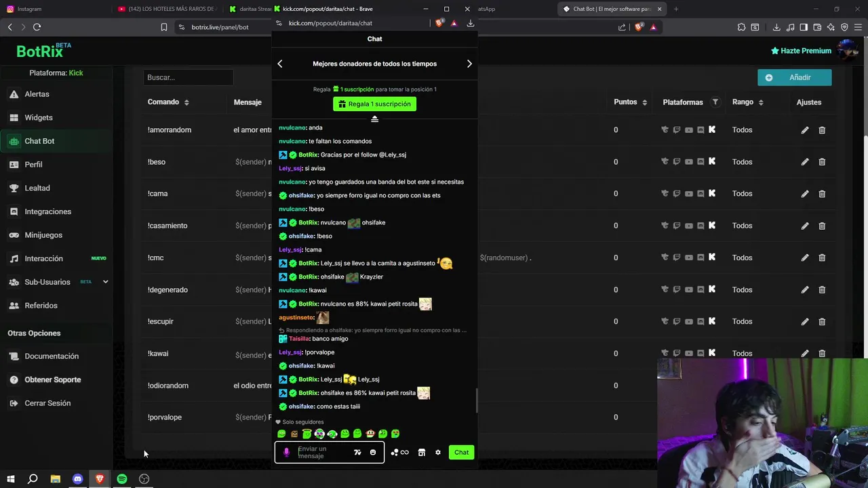Open the emoji picker in chat
The width and height of the screenshot is (868, 488).
(x=372, y=452)
